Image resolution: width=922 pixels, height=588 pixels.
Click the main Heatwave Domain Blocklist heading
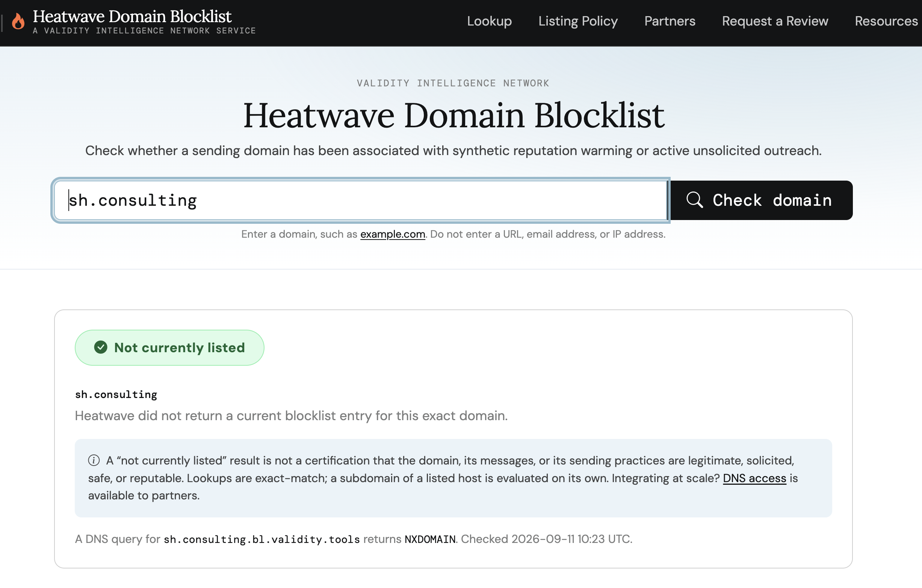point(454,115)
